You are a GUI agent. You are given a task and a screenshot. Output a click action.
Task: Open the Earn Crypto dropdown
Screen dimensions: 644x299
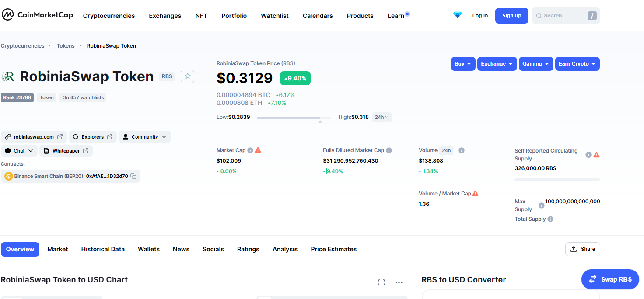[x=577, y=64]
